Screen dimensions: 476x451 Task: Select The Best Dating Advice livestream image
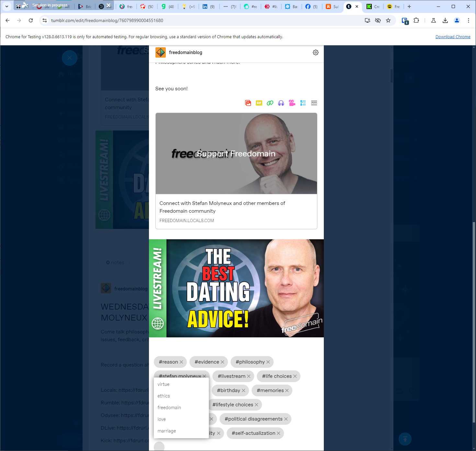[x=236, y=288]
